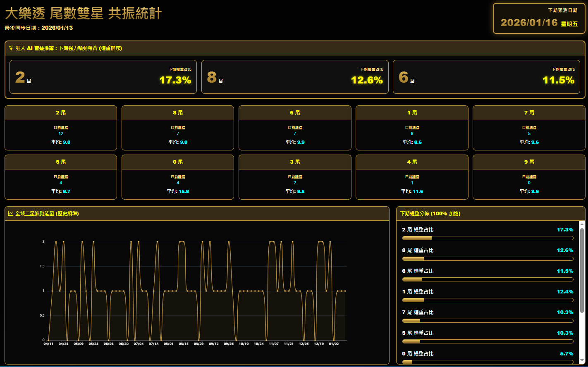
Task: Click the up arrow of the weight list scrollbar
Action: point(582,224)
